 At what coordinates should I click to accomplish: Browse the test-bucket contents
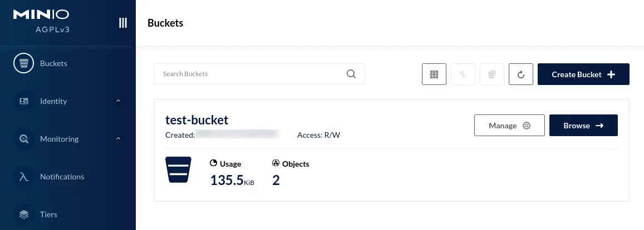click(583, 126)
